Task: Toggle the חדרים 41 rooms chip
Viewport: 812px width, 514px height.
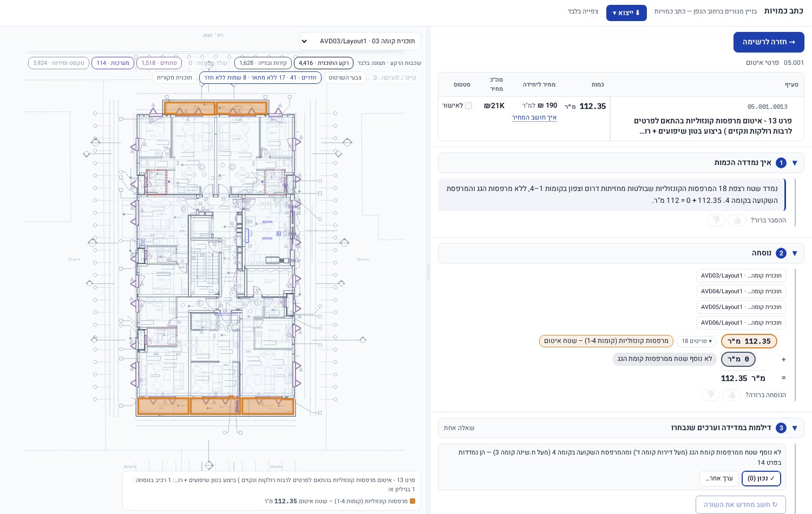Action: (x=260, y=78)
